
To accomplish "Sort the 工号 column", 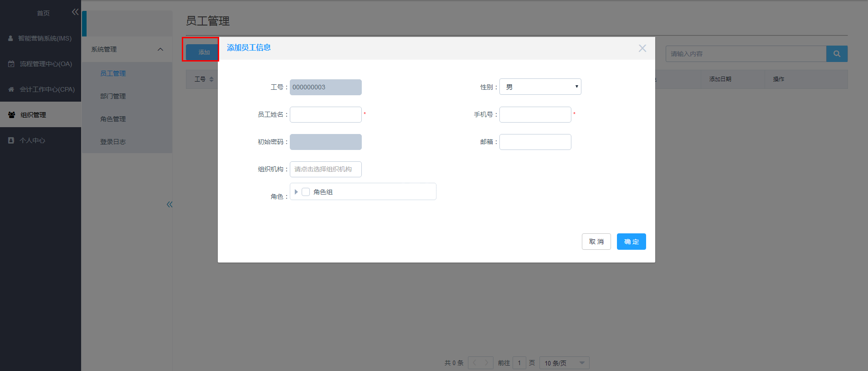I will tap(211, 79).
